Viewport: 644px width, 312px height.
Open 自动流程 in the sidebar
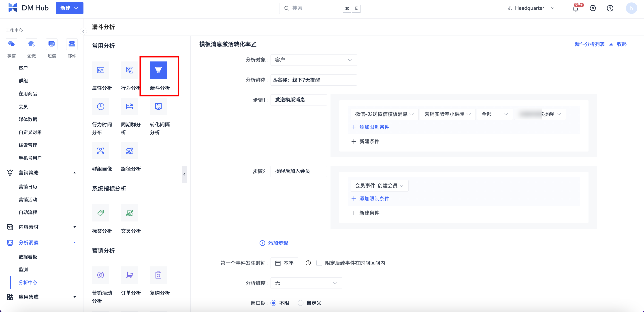coord(28,212)
